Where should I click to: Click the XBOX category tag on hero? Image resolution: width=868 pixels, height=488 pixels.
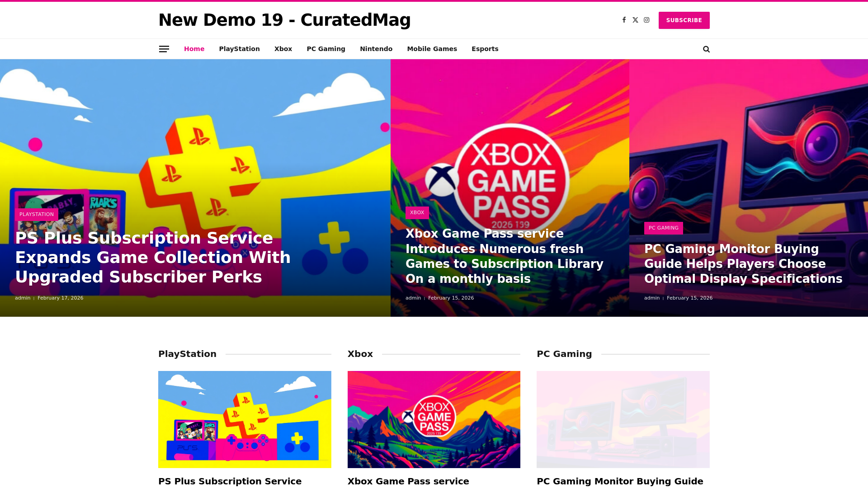[x=417, y=213]
